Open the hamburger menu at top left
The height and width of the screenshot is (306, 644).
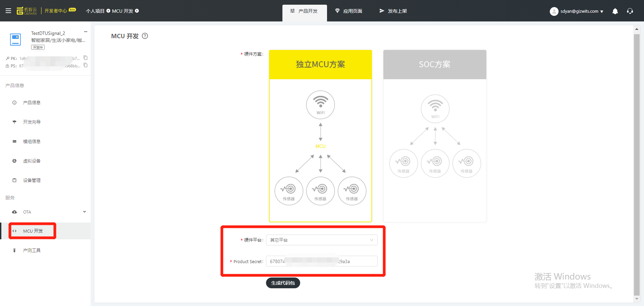(8, 10)
